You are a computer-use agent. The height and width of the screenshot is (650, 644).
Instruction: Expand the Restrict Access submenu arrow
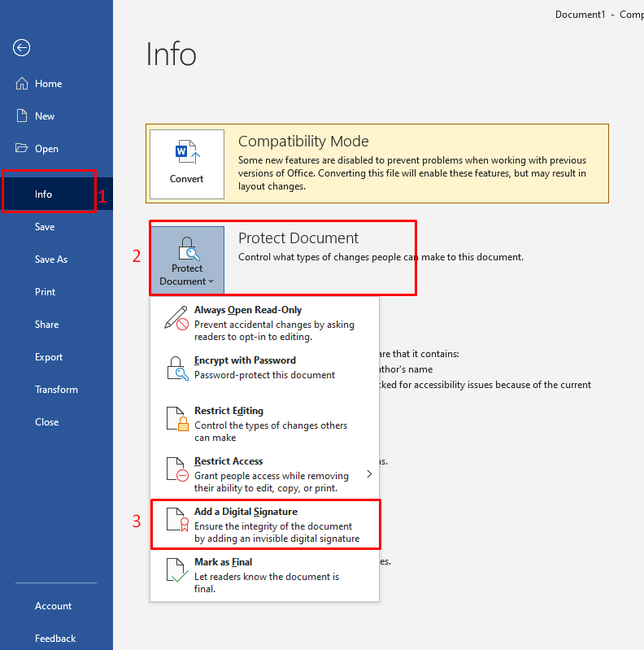[369, 473]
